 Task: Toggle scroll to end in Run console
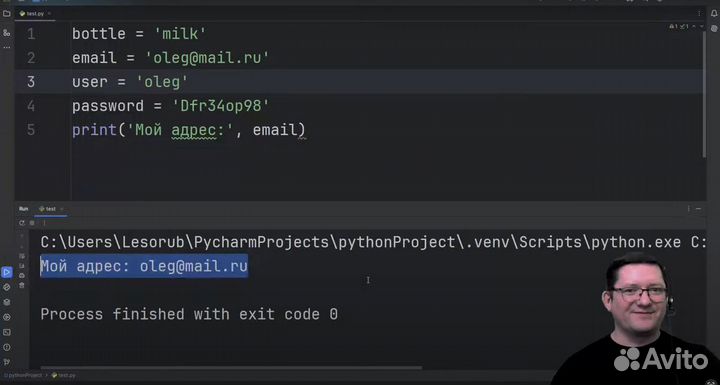pos(22,266)
